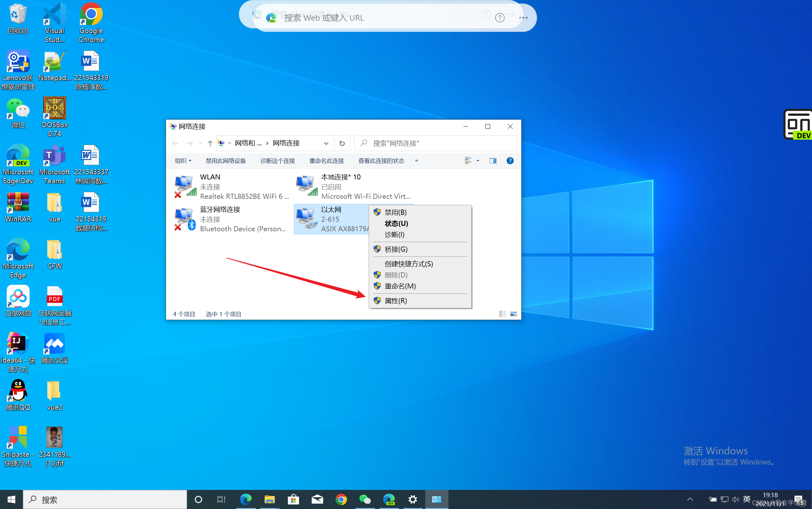The width and height of the screenshot is (812, 509).
Task: Choose 创建快捷方式(S) from context menu
Action: click(x=420, y=264)
